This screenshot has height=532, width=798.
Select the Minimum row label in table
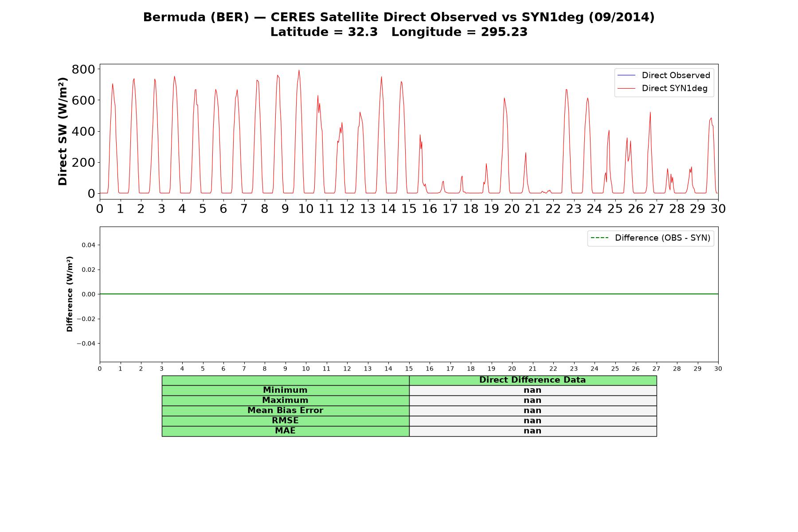pyautogui.click(x=286, y=390)
